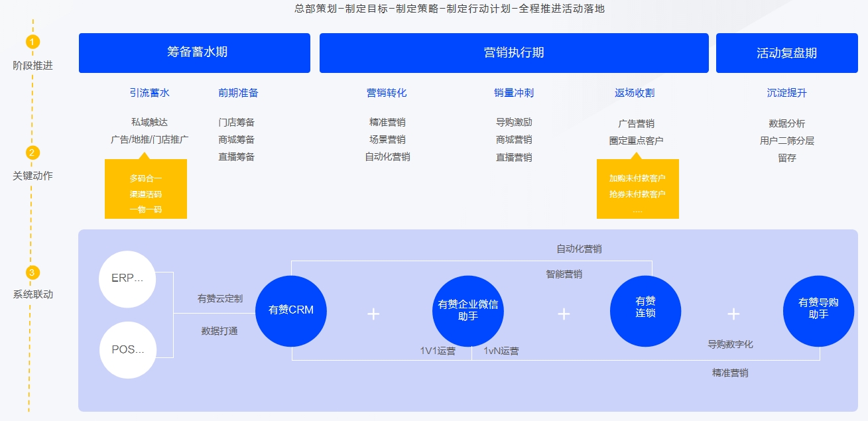Click the 智能营销 label
The image size is (868, 421).
tap(564, 274)
